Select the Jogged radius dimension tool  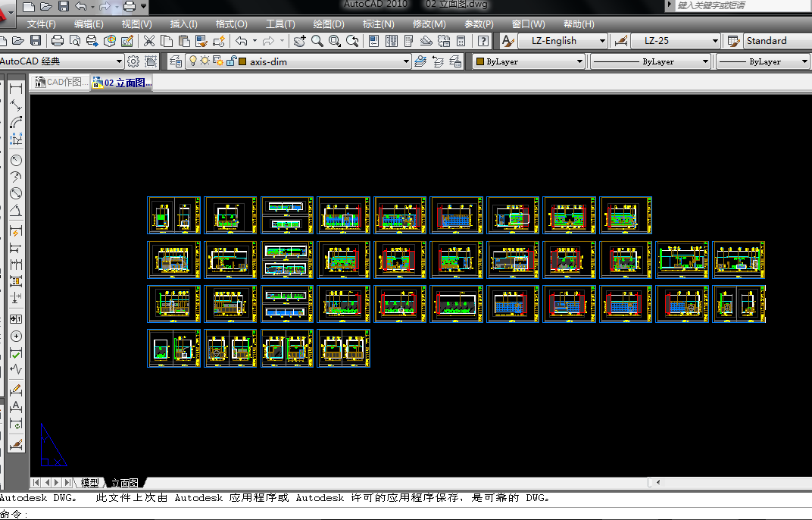pyautogui.click(x=16, y=177)
